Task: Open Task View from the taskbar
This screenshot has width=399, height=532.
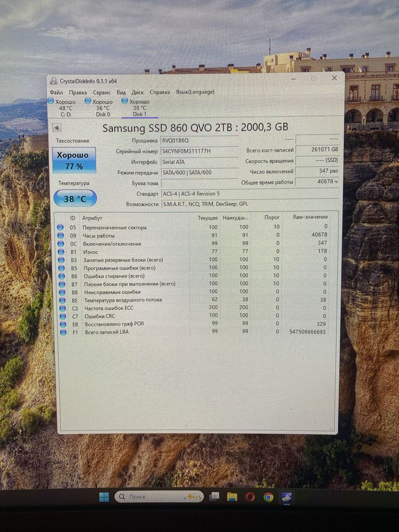Action: tap(214, 497)
